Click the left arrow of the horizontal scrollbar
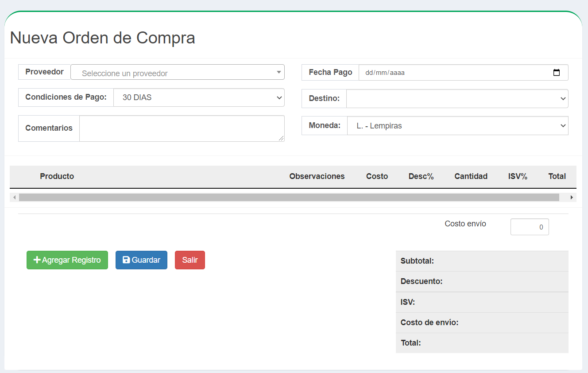This screenshot has height=373, width=588. pyautogui.click(x=15, y=197)
